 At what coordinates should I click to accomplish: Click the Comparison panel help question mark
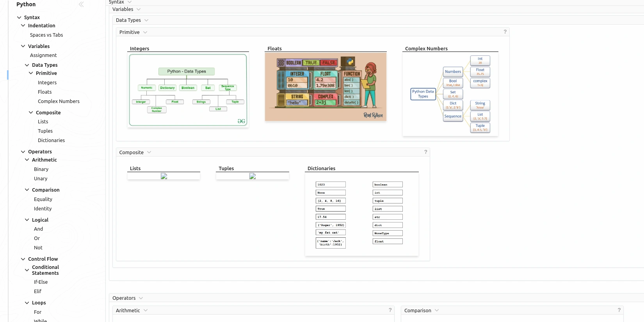tap(619, 310)
